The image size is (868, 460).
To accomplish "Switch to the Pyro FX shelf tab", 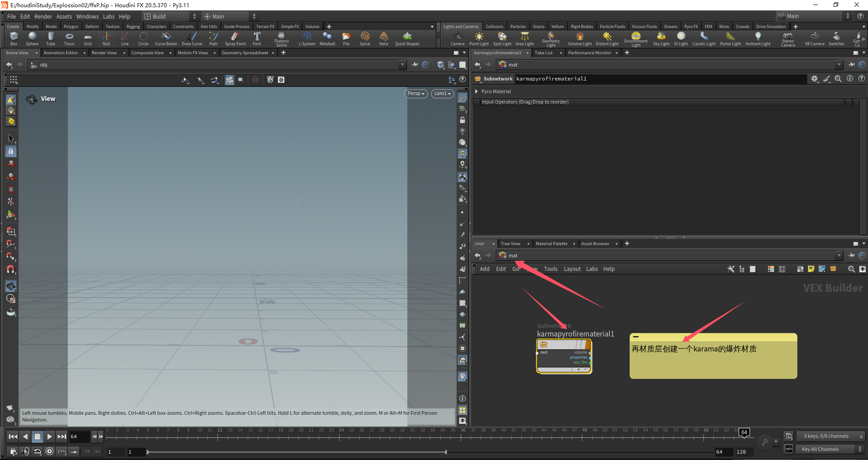I will coord(691,27).
